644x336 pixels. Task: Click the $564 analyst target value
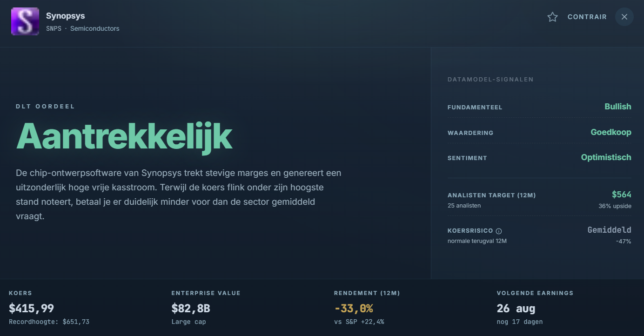click(x=622, y=195)
